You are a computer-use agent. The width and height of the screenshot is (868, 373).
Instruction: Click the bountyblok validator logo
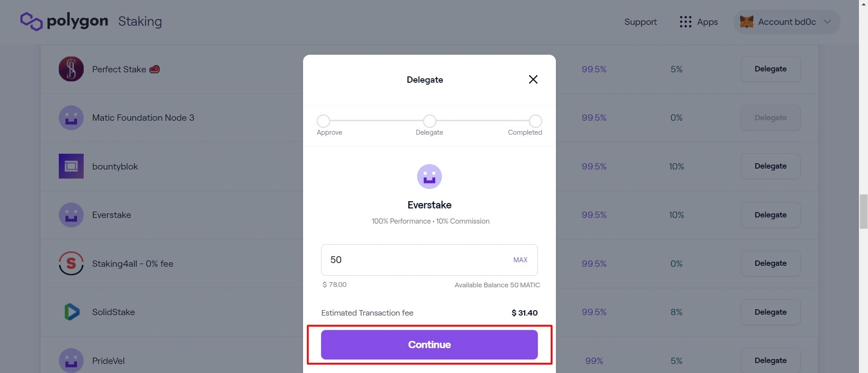click(x=71, y=166)
